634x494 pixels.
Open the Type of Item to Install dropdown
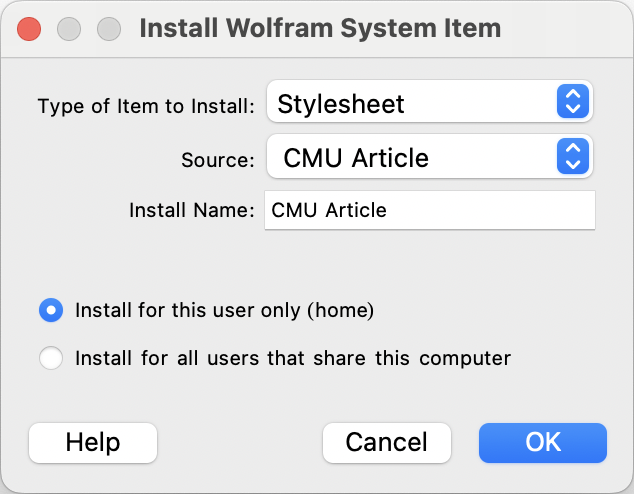pos(430,101)
